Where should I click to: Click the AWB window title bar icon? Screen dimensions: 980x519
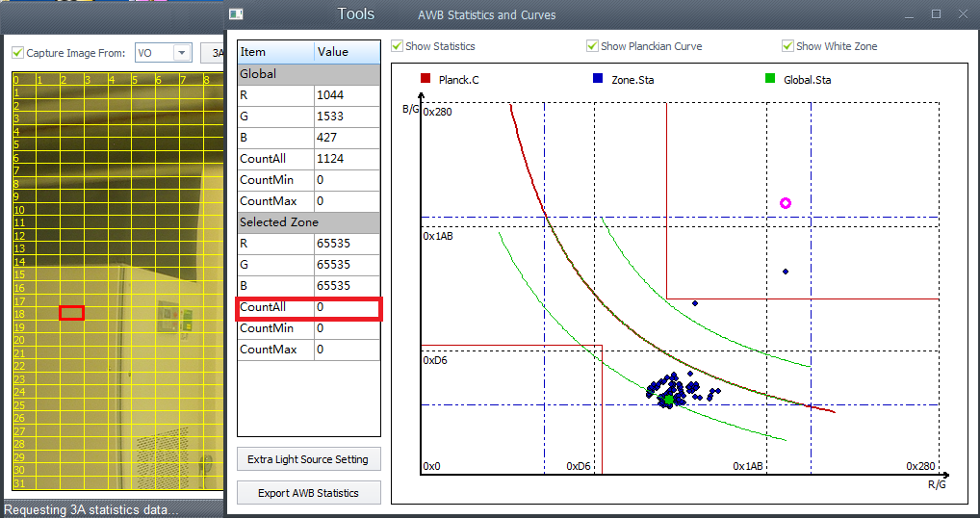pos(236,14)
